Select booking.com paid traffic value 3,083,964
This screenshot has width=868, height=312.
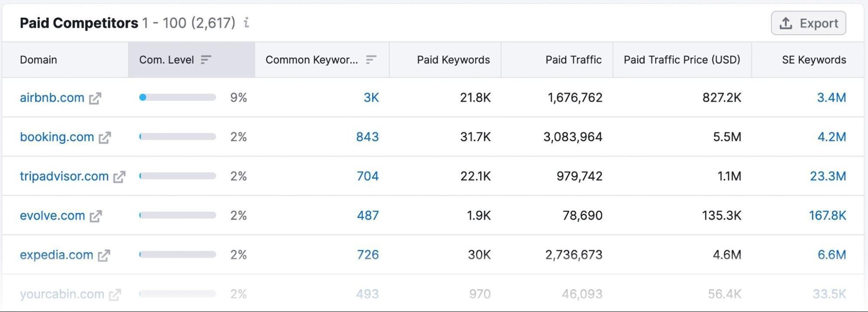coord(573,137)
